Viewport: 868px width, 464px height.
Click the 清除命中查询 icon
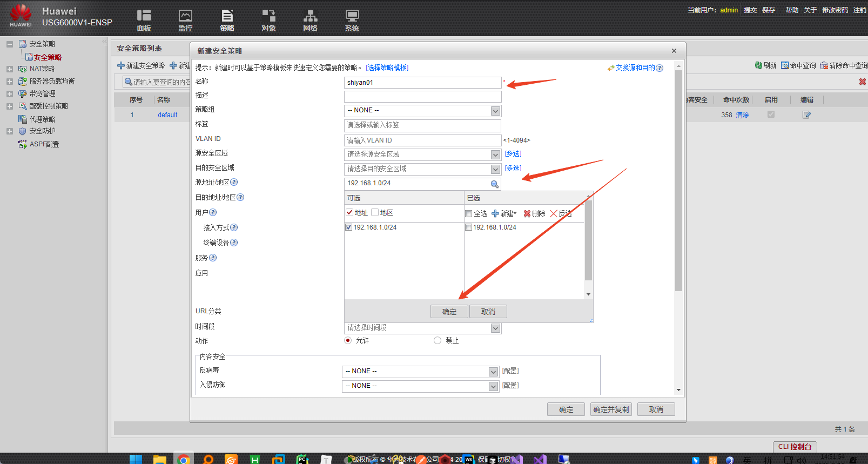(824, 65)
